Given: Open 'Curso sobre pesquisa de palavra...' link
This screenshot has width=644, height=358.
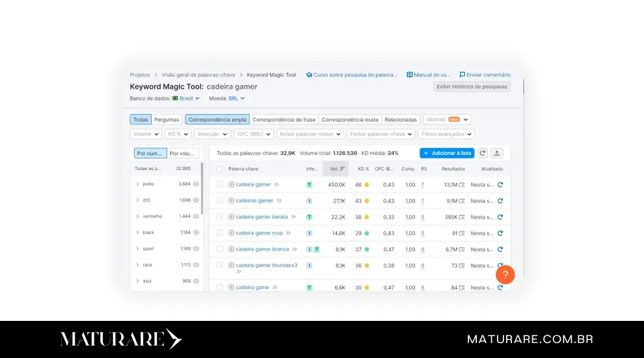Looking at the screenshot, I should 352,75.
